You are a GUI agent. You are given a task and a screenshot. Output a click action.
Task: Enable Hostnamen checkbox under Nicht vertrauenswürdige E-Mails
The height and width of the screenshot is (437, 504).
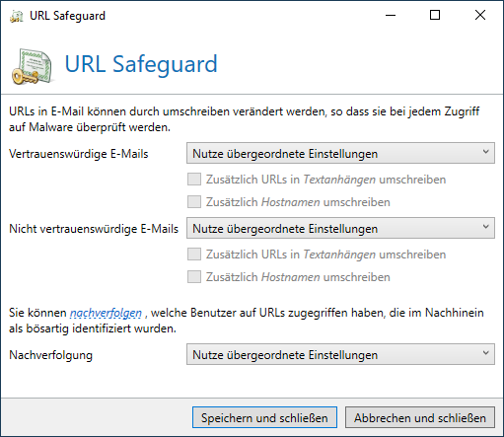[x=194, y=277]
